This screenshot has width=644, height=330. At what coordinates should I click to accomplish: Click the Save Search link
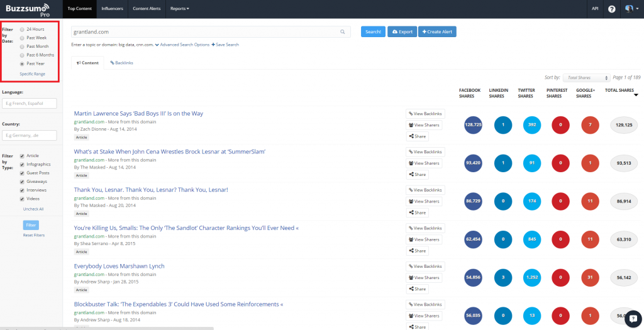[x=225, y=45]
